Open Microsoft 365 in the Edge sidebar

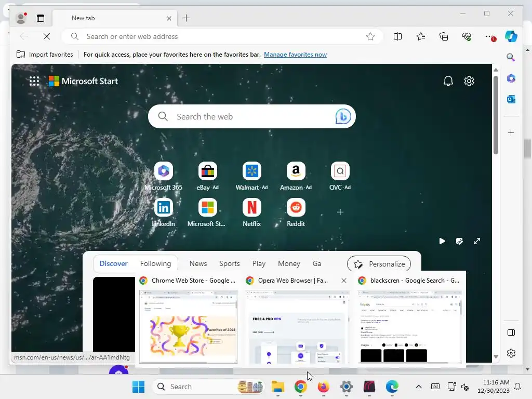511,78
